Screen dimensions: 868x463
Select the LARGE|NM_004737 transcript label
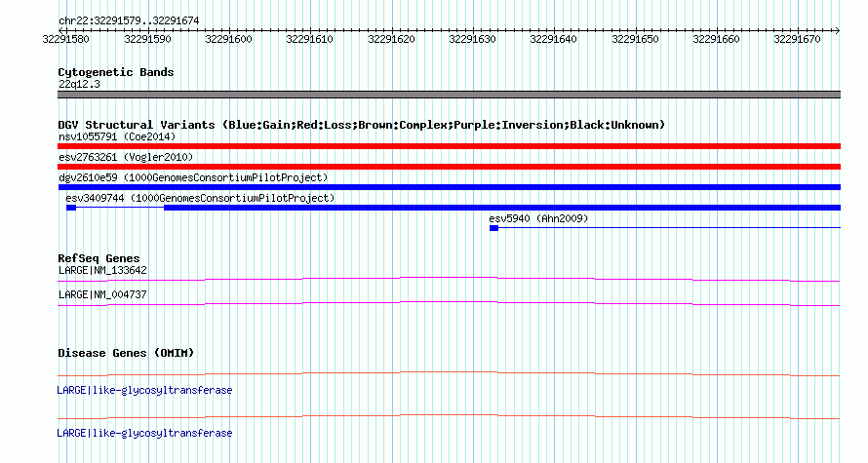pos(102,294)
